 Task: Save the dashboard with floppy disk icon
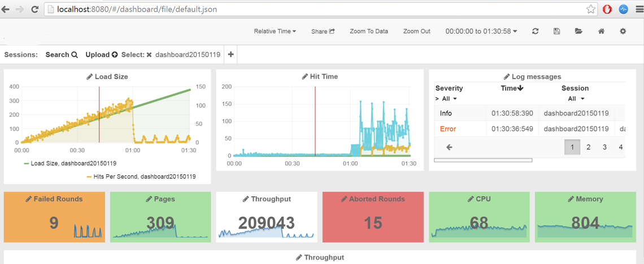[x=557, y=31]
